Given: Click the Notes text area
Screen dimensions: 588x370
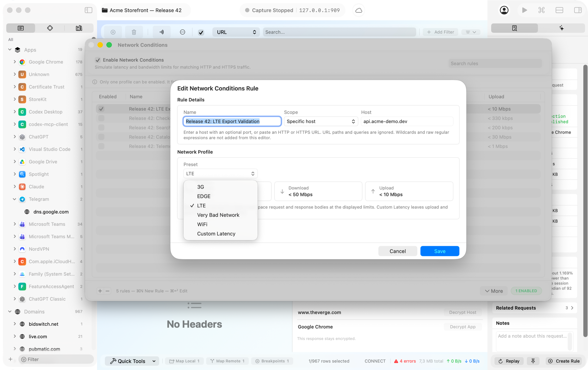Looking at the screenshot, I should 534,341.
